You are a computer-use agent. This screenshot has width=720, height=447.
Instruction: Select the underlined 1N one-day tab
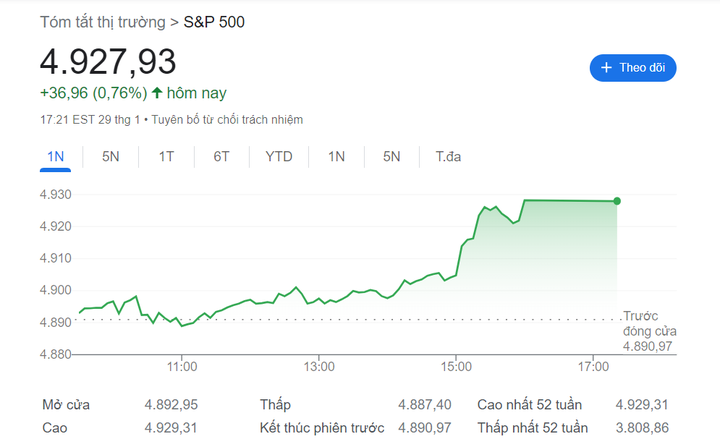click(x=56, y=157)
